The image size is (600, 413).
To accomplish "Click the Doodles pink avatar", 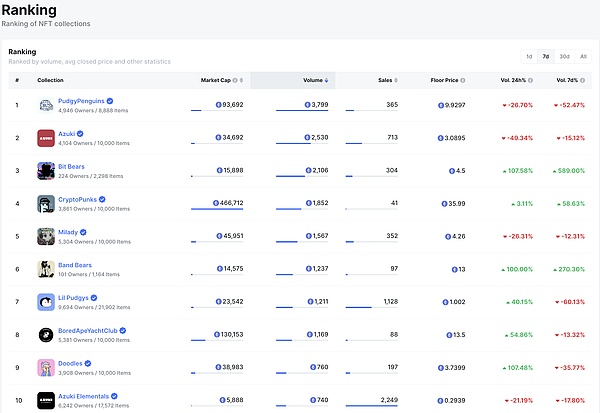I will (x=46, y=368).
